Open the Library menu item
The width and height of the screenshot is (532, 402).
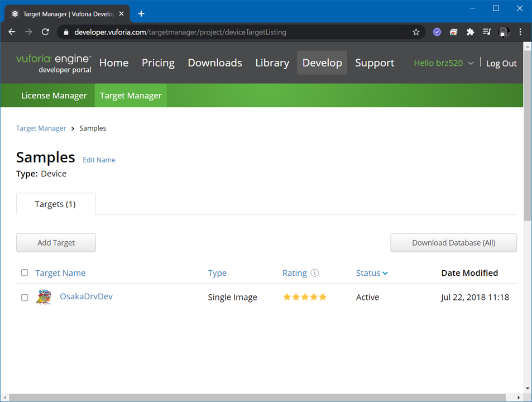[x=272, y=63]
